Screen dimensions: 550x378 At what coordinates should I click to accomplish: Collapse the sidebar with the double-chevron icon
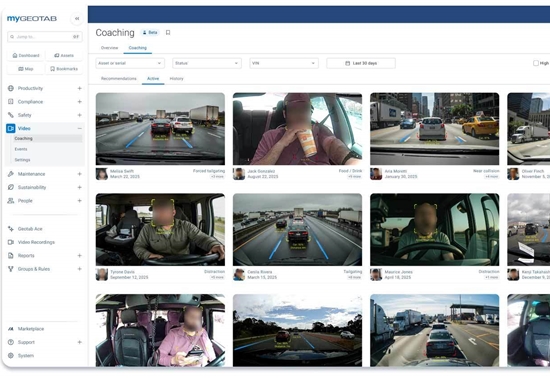click(x=77, y=19)
